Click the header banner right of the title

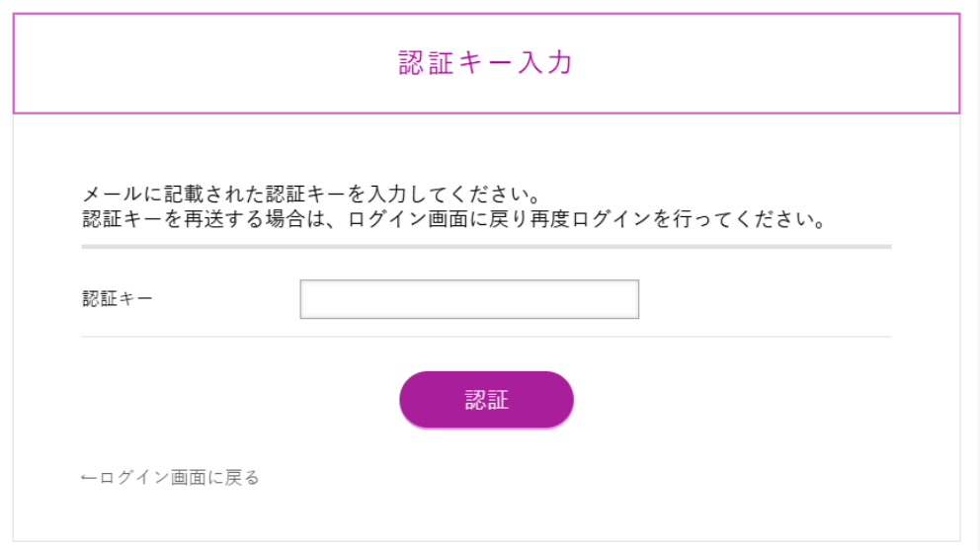pyautogui.click(x=771, y=63)
